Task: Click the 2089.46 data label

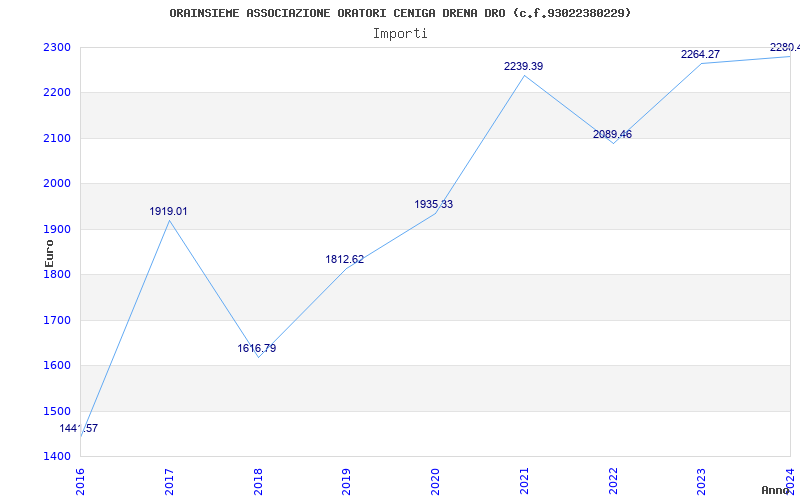Action: [612, 134]
